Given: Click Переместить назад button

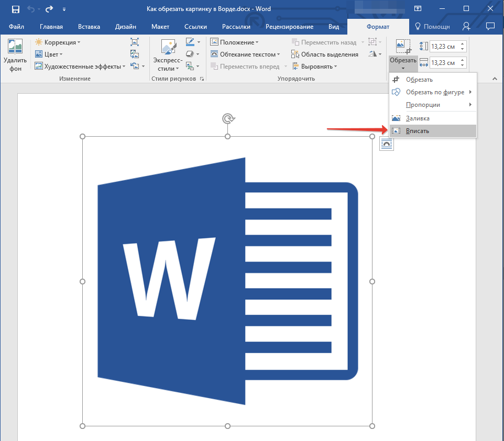Looking at the screenshot, I should (x=324, y=42).
